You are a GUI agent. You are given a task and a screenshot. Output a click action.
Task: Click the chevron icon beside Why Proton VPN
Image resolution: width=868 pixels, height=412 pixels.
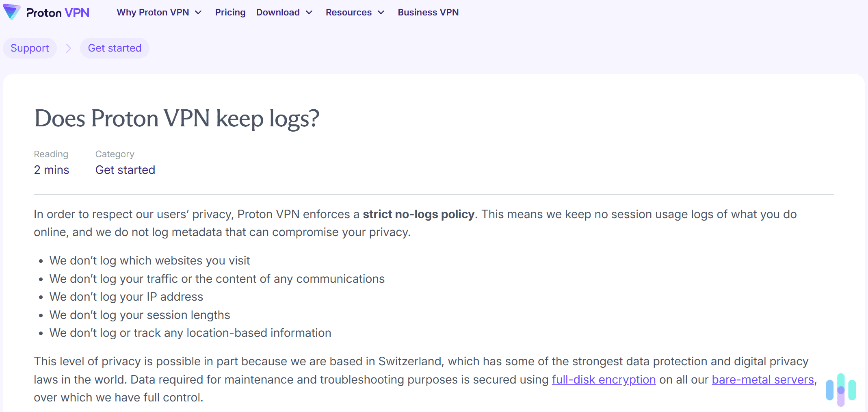(x=198, y=13)
